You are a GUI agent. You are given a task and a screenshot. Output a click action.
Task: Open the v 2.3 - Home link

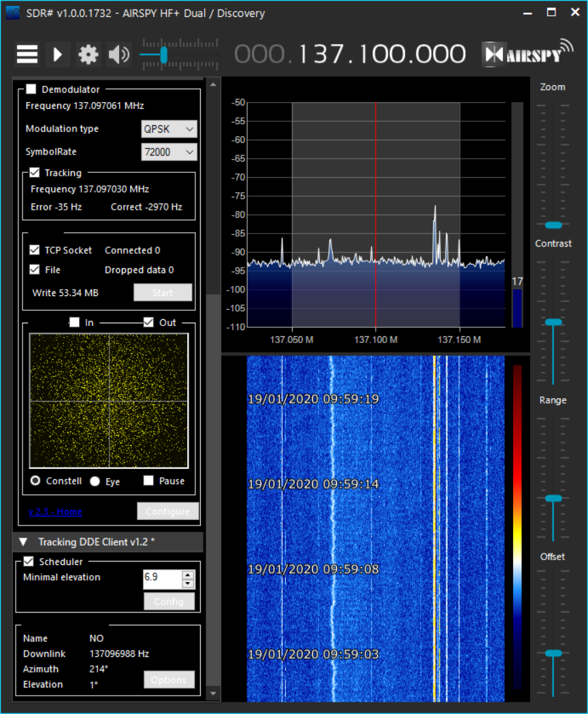coord(55,511)
